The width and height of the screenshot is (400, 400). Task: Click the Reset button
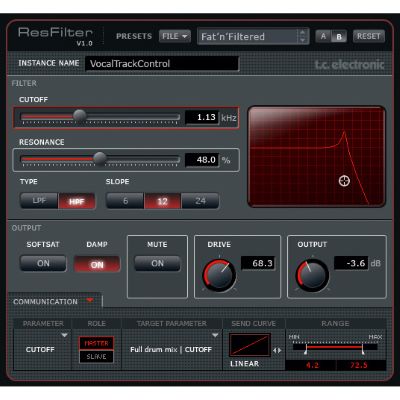pyautogui.click(x=369, y=36)
